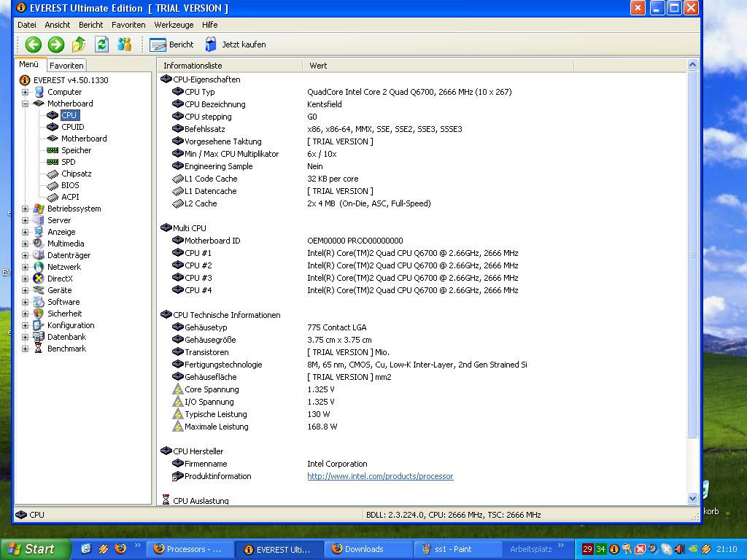Switch to the Menü tab
This screenshot has width=747, height=560.
(29, 64)
